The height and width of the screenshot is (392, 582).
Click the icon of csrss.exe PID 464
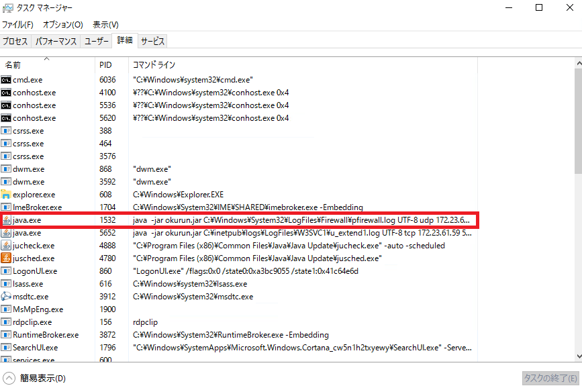pyautogui.click(x=6, y=144)
